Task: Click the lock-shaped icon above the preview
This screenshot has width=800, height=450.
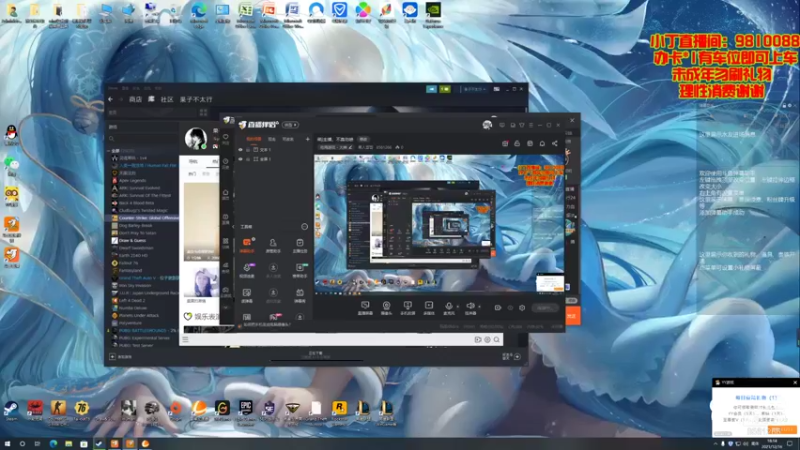Action: click(517, 143)
